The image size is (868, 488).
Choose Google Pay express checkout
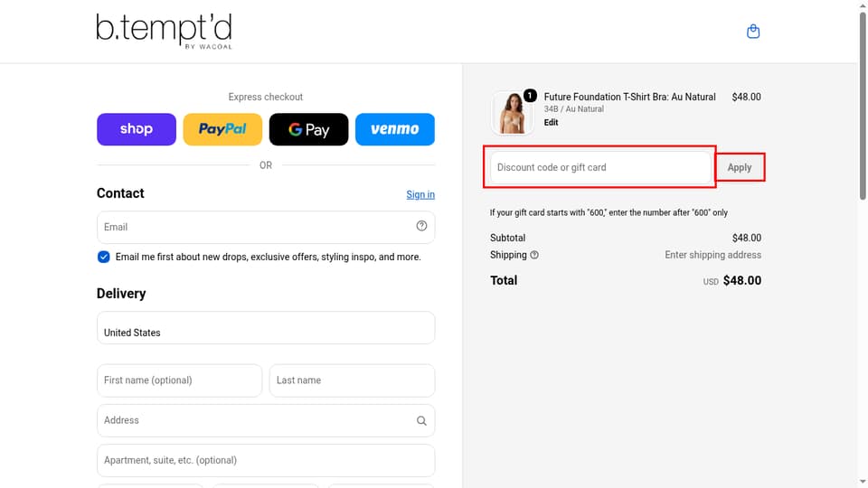(x=309, y=129)
